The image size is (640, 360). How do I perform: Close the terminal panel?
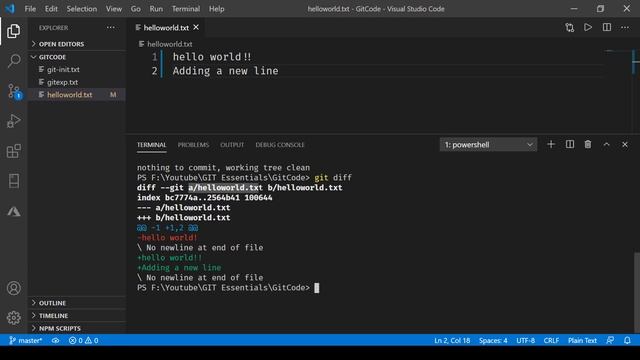click(x=625, y=144)
